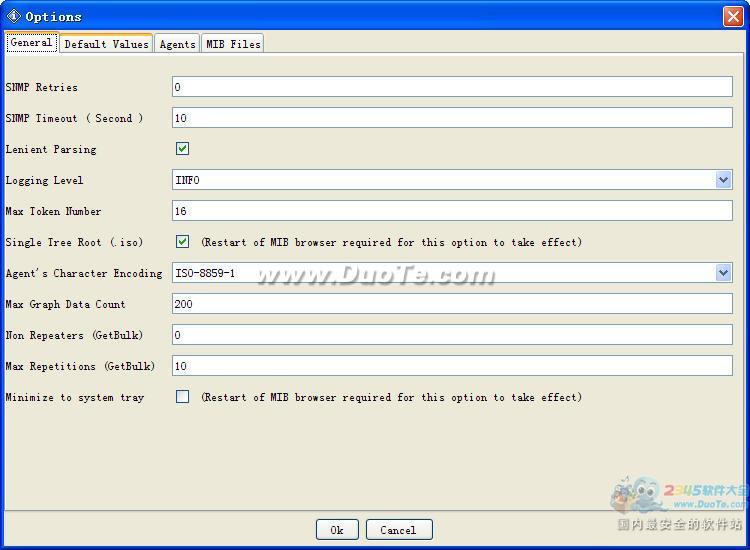750x550 pixels.
Task: Click the 'Agent's Character Encoding' label
Action: (84, 273)
